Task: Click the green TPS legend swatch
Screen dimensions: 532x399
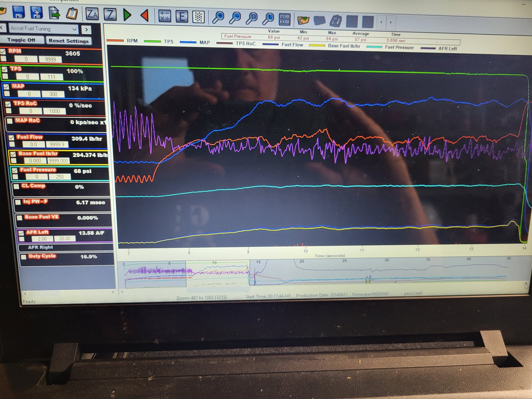Action: [152, 42]
